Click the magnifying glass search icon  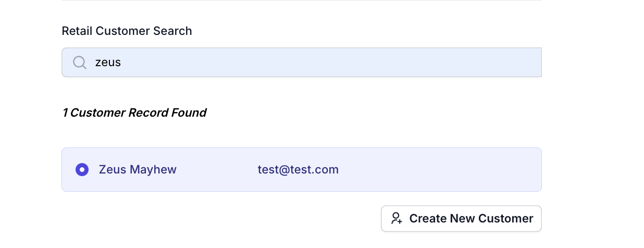(x=80, y=63)
